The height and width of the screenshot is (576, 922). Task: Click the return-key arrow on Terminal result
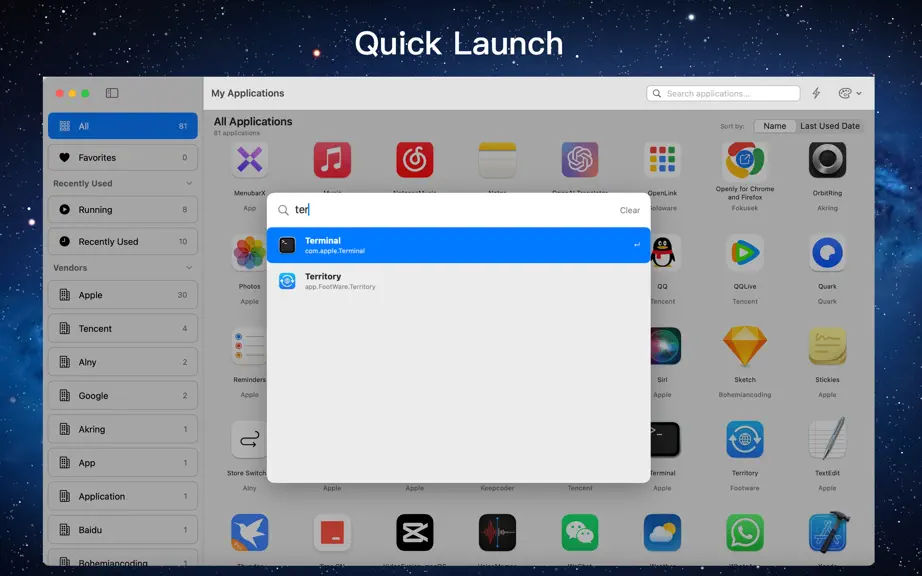(x=636, y=245)
